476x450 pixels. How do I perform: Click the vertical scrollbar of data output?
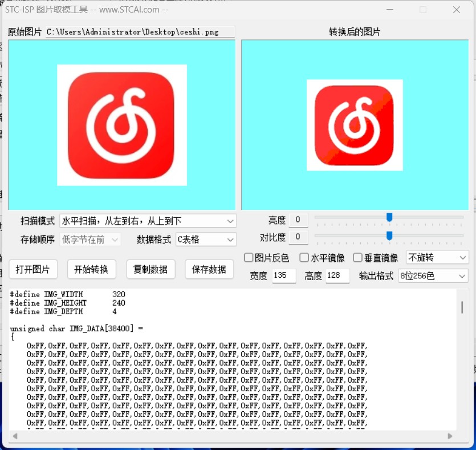tap(462, 307)
